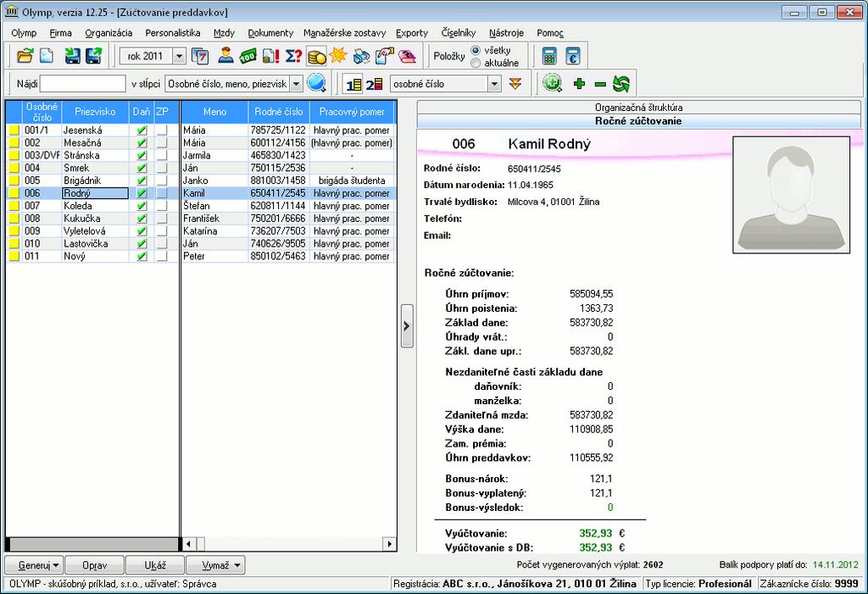Open the Číselníky menu
Viewport: 868px width, 594px height.
pyautogui.click(x=459, y=33)
